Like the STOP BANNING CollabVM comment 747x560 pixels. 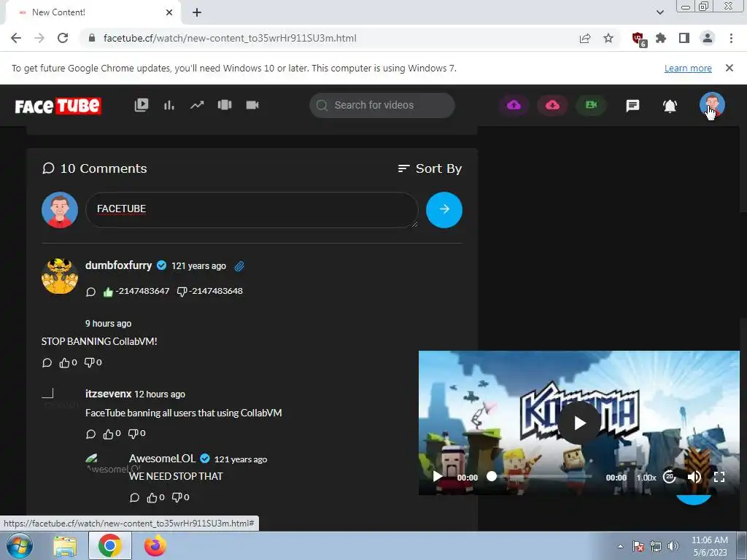pos(64,363)
